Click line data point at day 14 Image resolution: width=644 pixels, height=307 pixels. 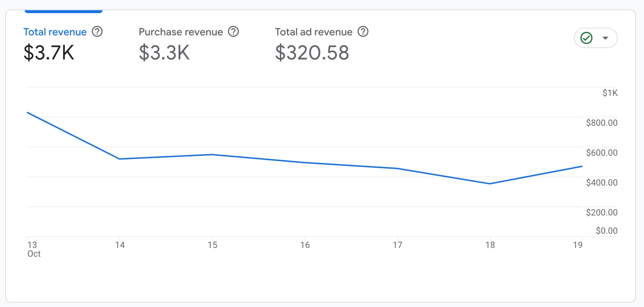click(120, 159)
